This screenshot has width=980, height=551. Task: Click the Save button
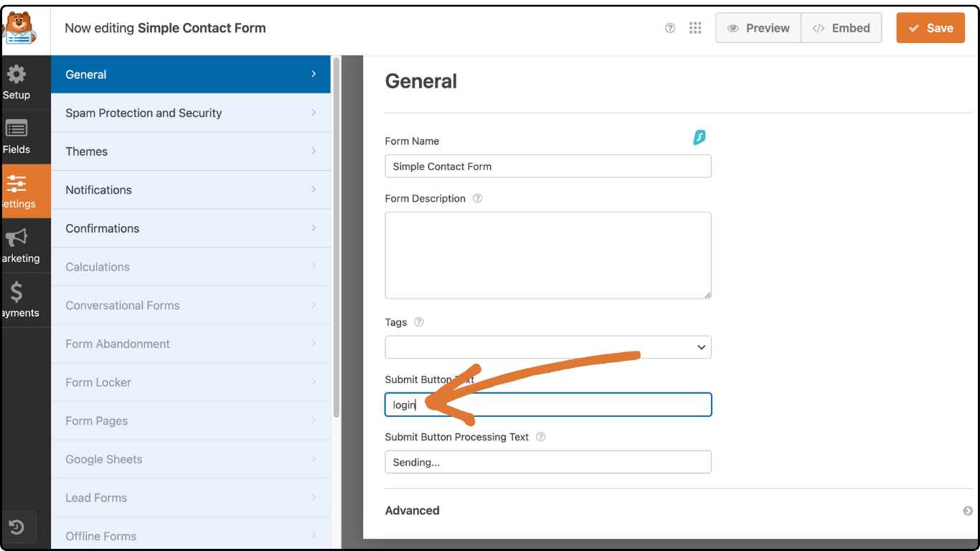tap(930, 28)
